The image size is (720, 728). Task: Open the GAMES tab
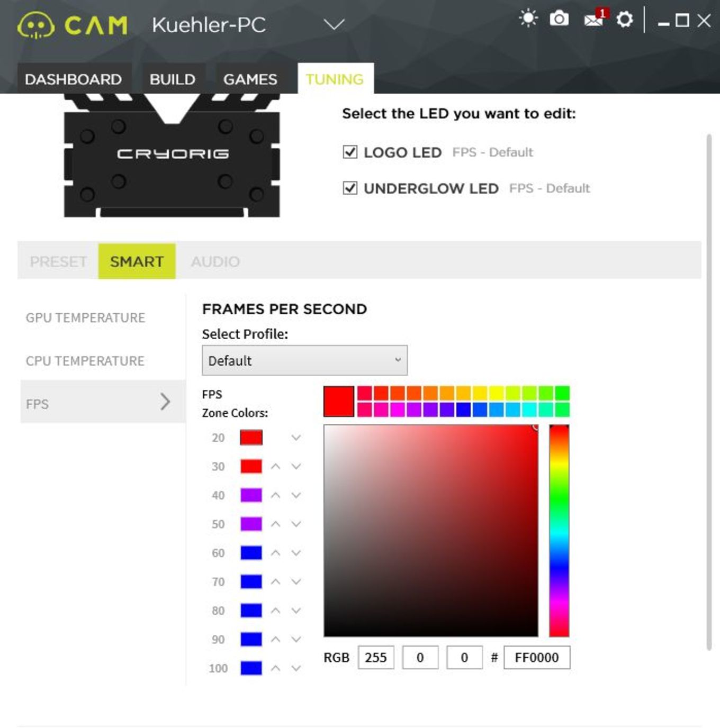coord(250,79)
